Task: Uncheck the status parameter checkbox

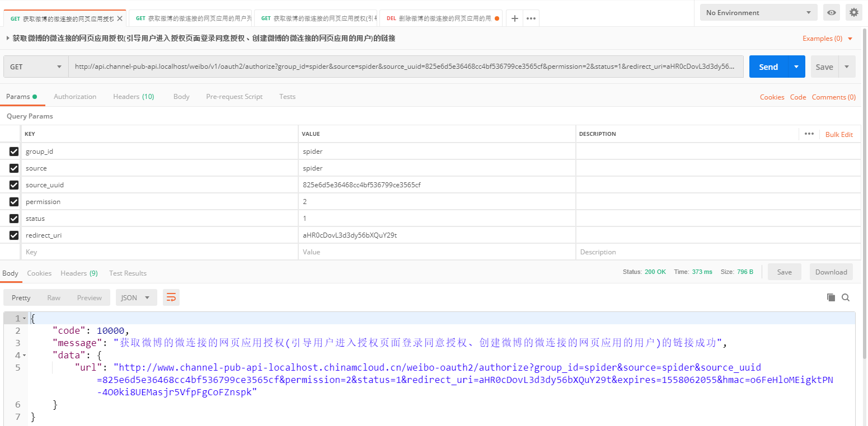Action: point(14,219)
